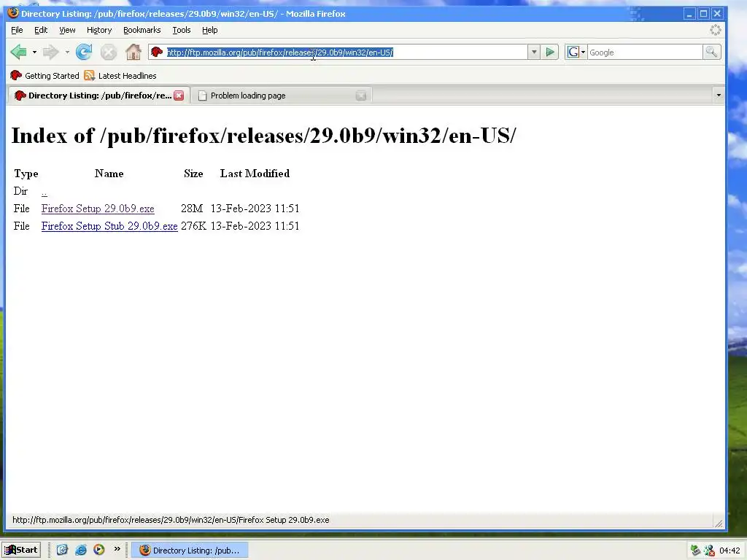Switch to the Problem loading page tab

pyautogui.click(x=281, y=96)
